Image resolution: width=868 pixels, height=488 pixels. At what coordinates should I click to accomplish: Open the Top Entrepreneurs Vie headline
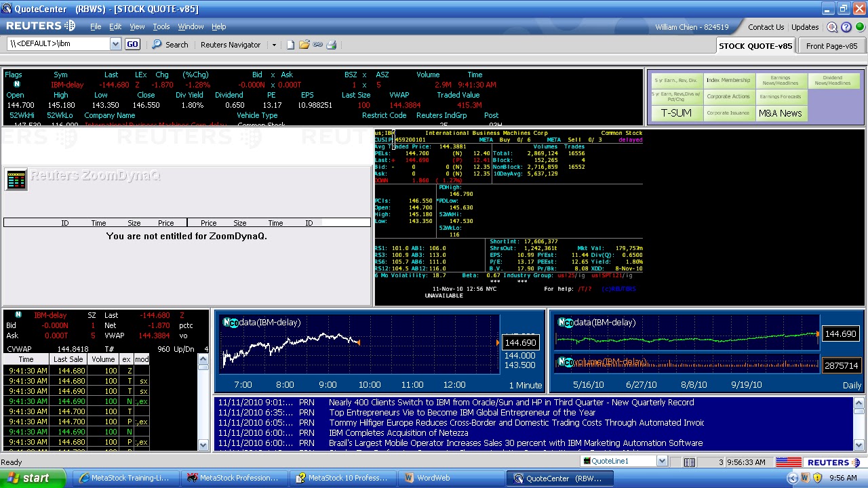[x=462, y=413]
